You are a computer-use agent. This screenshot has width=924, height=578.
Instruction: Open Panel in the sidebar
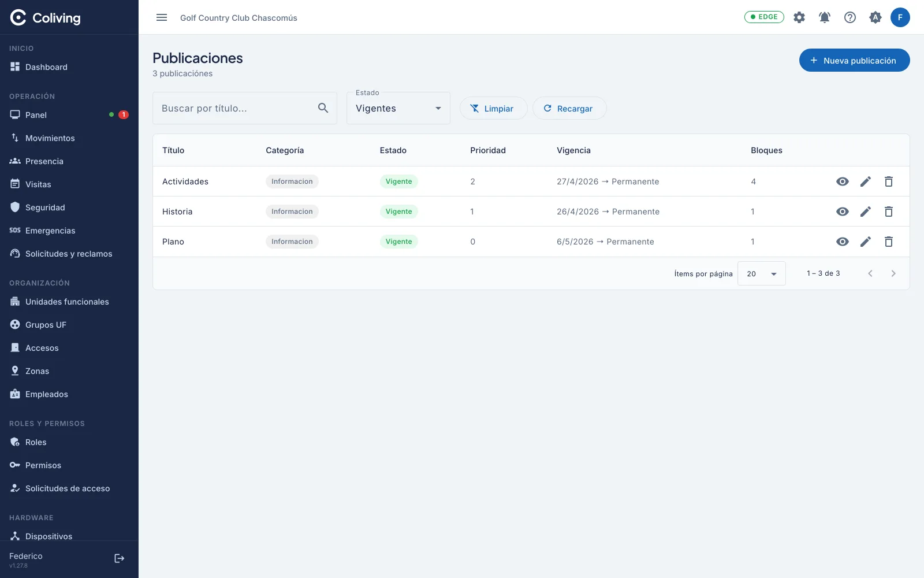tap(69, 115)
